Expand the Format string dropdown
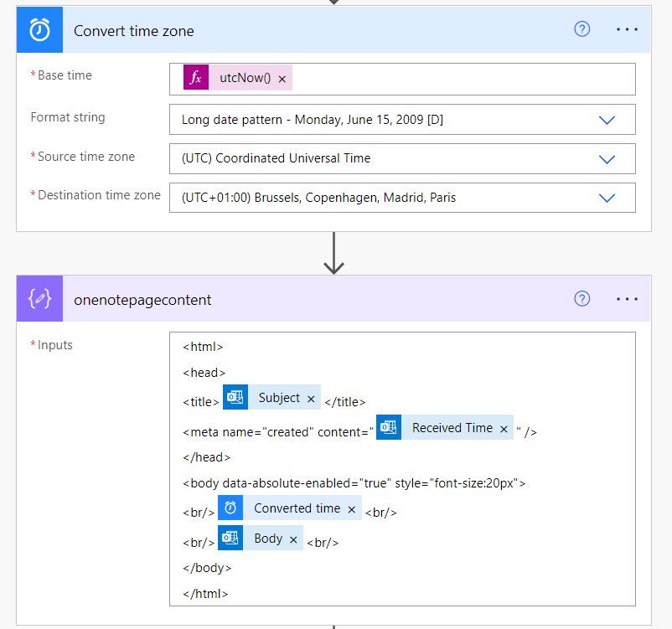Screen dimensions: 672x629 [x=607, y=120]
